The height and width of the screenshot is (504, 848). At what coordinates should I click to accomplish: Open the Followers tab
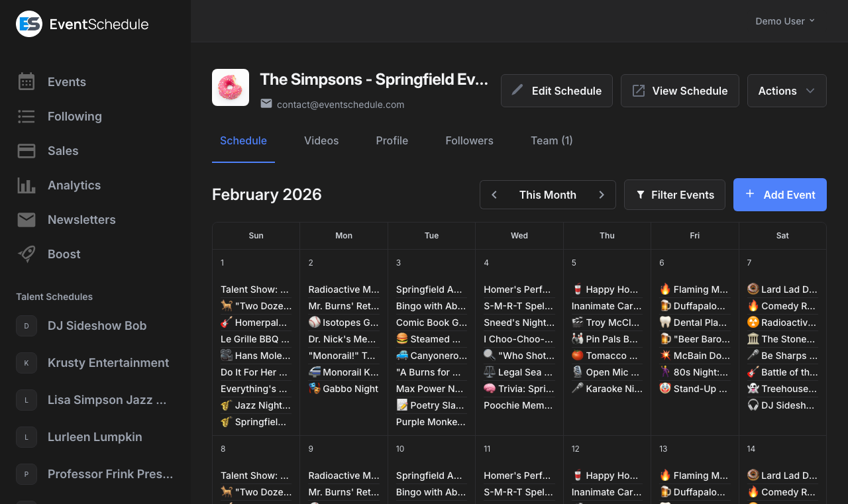click(x=469, y=140)
